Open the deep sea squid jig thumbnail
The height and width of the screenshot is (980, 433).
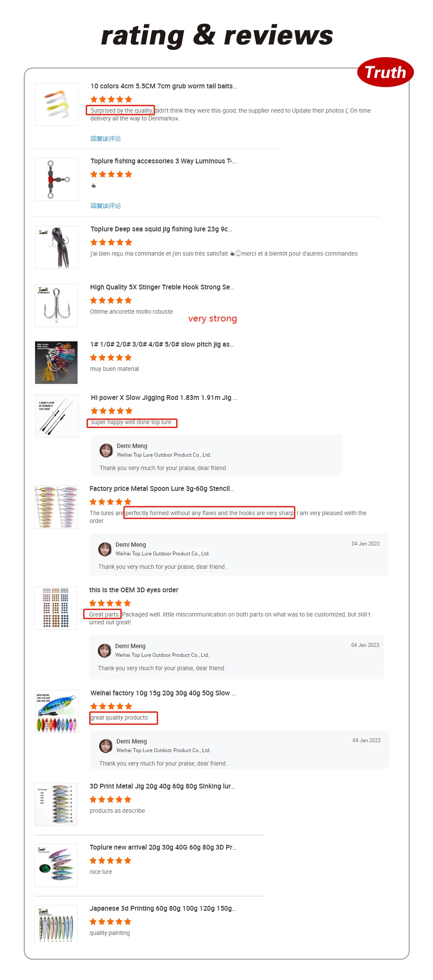coord(57,247)
